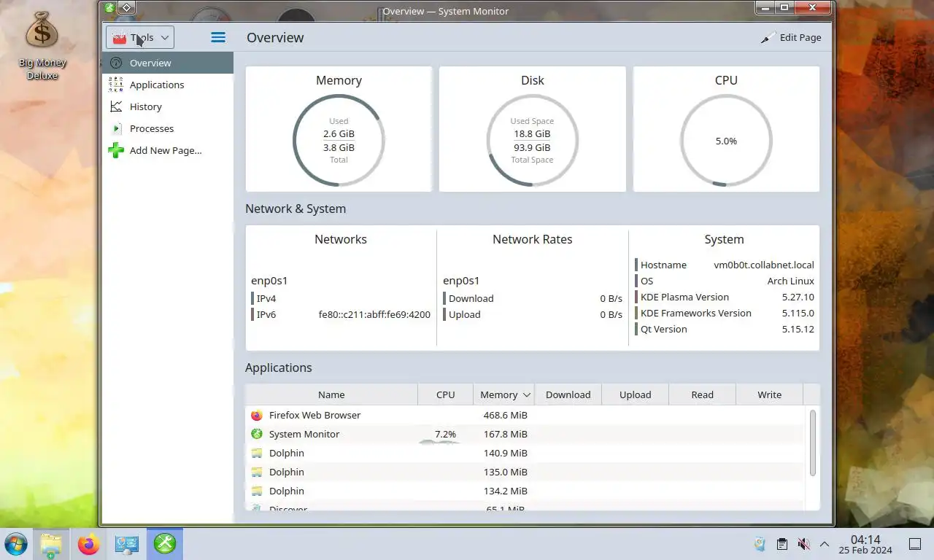Sort applications by the Name column

[331, 394]
